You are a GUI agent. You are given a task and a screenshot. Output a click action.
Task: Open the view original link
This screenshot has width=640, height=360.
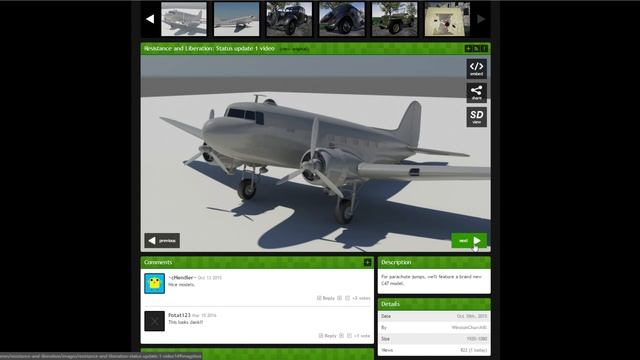[x=294, y=49]
